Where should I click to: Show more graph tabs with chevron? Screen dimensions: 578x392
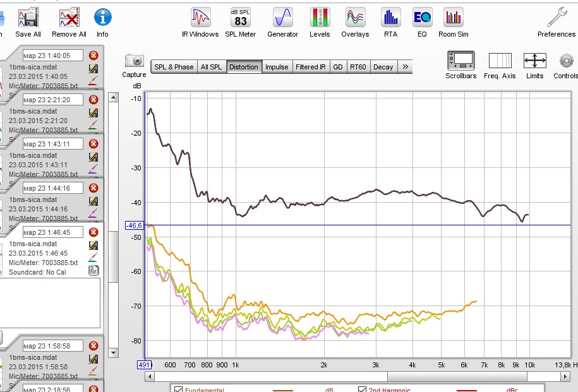click(405, 67)
